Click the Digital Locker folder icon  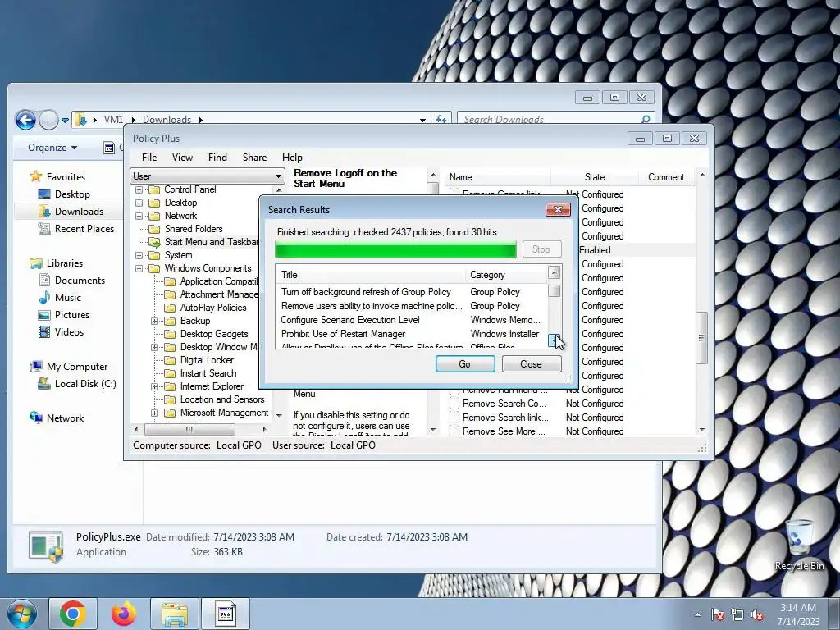(170, 360)
